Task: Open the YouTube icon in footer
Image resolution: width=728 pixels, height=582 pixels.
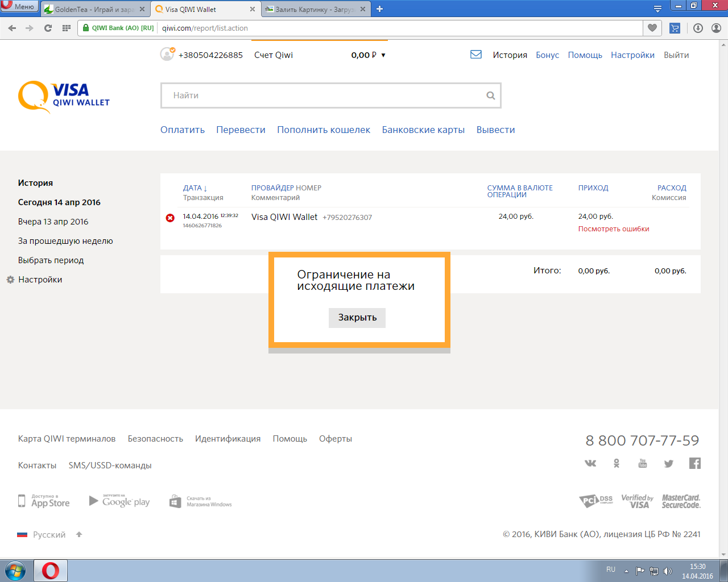Action: [x=643, y=463]
